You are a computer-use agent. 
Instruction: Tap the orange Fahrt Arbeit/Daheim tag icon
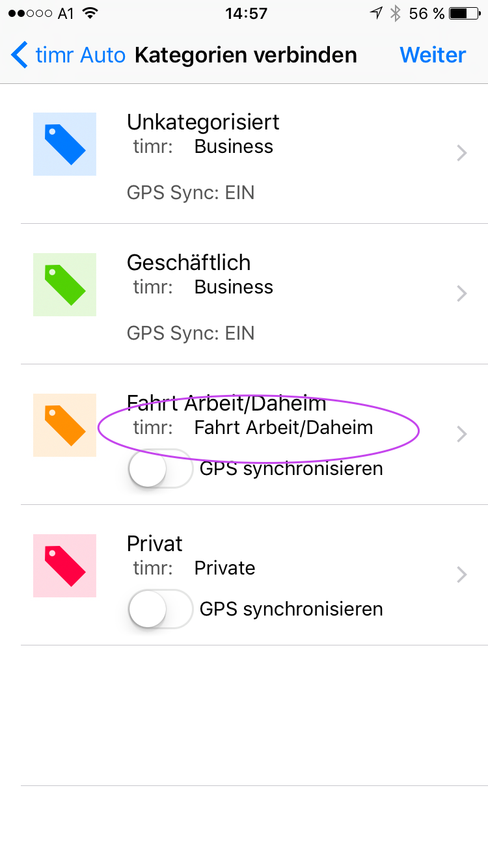click(x=64, y=425)
